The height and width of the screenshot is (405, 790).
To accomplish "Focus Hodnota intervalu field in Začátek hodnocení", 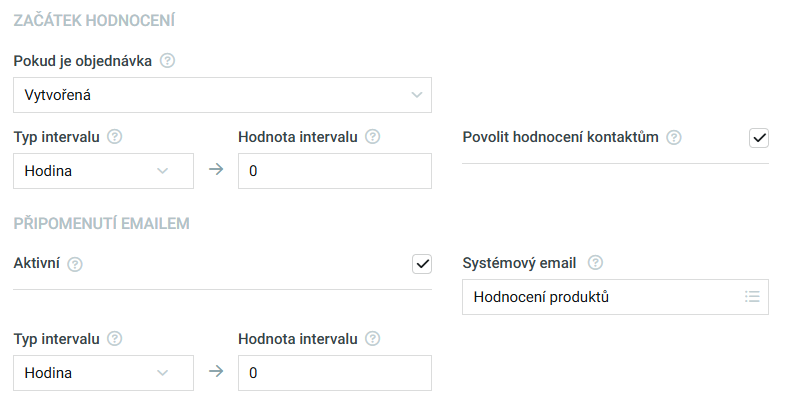I will 335,171.
